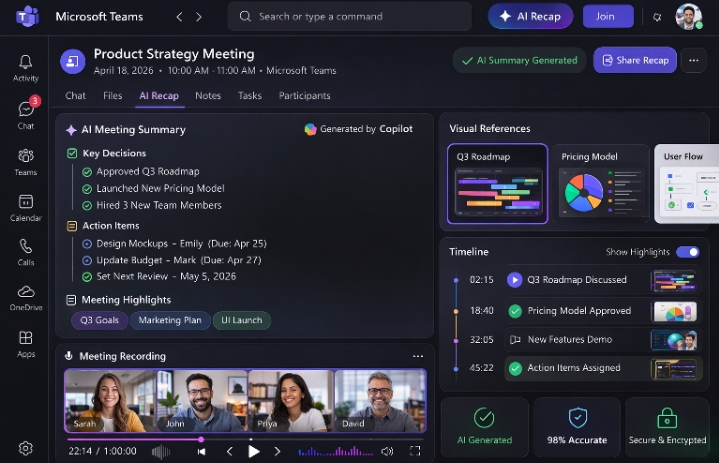Turn off the Show Highlights toggle
The image size is (719, 463).
click(687, 252)
